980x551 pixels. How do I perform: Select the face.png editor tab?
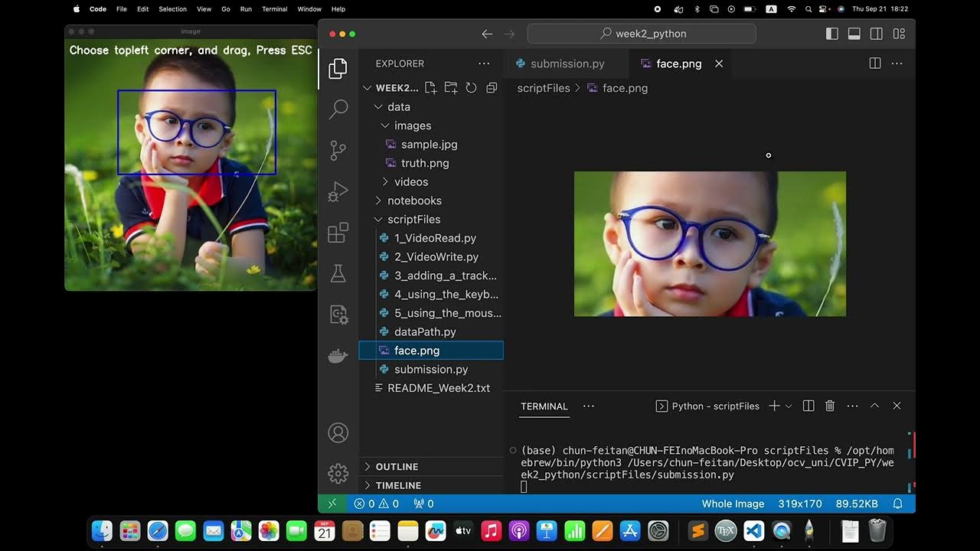[x=678, y=64]
